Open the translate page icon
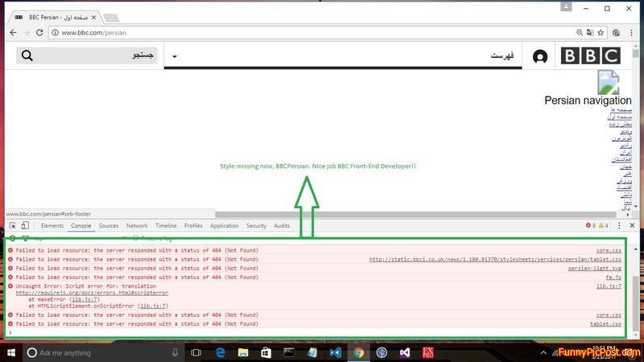 tap(590, 32)
